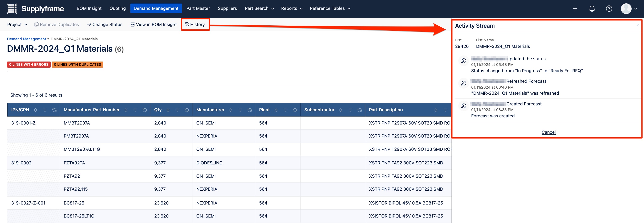Viewport: 644px width, 223px height.
Task: Click the 0 Lines With Errors badge
Action: coord(29,64)
